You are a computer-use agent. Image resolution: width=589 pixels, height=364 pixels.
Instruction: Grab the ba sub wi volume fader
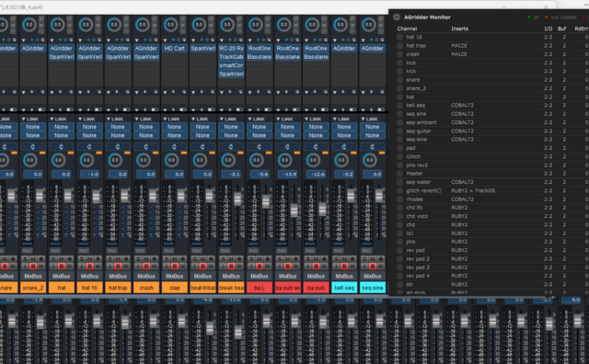pos(294,210)
